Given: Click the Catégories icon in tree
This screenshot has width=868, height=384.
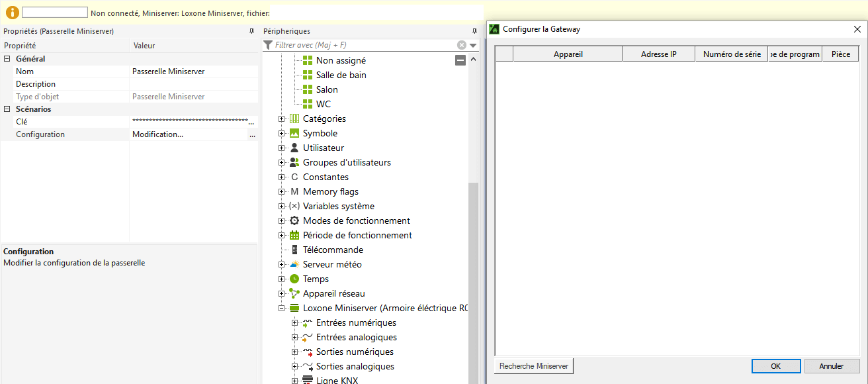Looking at the screenshot, I should [x=294, y=119].
